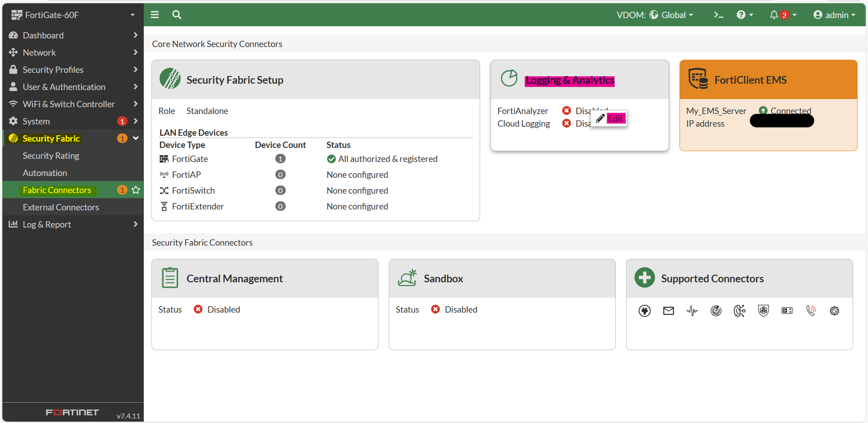Collapse the Security Fabric chevron
The width and height of the screenshot is (868, 423).
(136, 138)
